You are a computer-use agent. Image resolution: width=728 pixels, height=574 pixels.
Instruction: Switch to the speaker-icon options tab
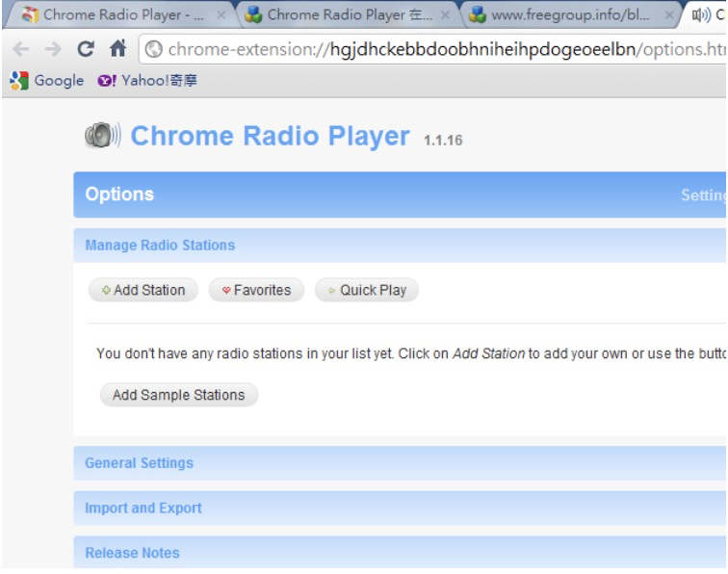pos(706,14)
